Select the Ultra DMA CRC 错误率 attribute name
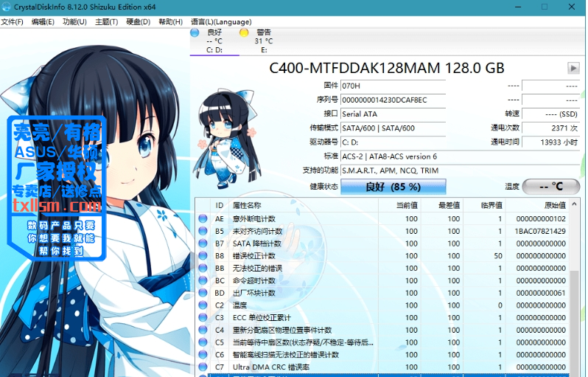 click(271, 367)
